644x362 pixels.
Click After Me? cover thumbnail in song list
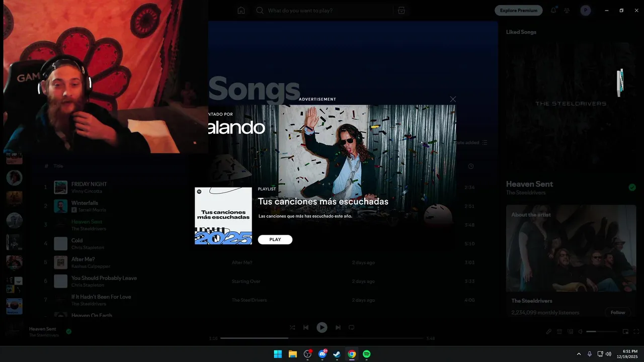pyautogui.click(x=61, y=262)
